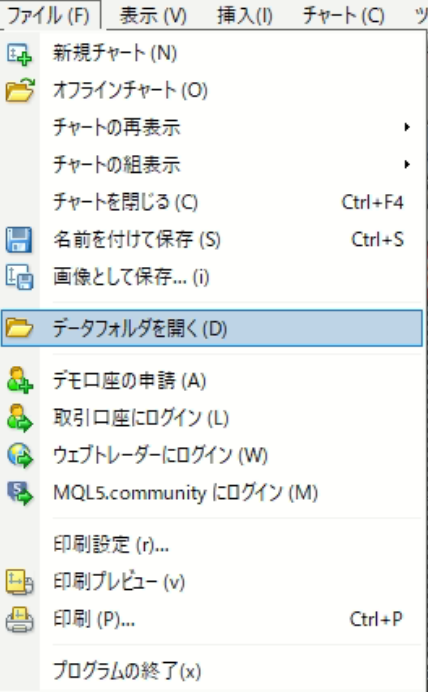Choose 印刷 (P)... entry
Screen dimensions: 428x692
coord(94,619)
